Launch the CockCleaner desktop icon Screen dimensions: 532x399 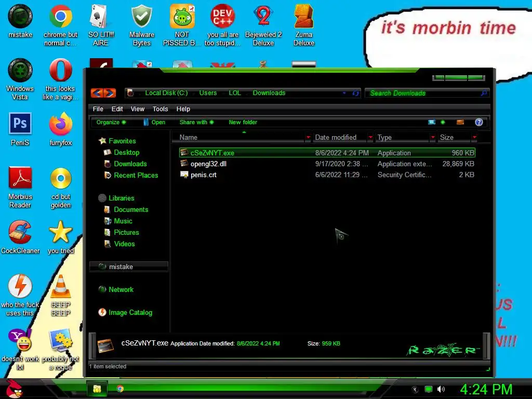[x=20, y=237]
